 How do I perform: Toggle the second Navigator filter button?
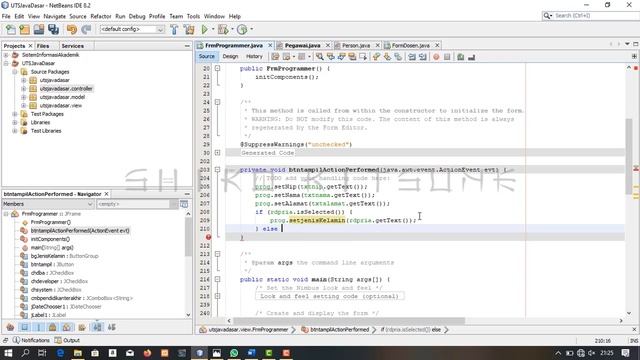click(x=24, y=327)
